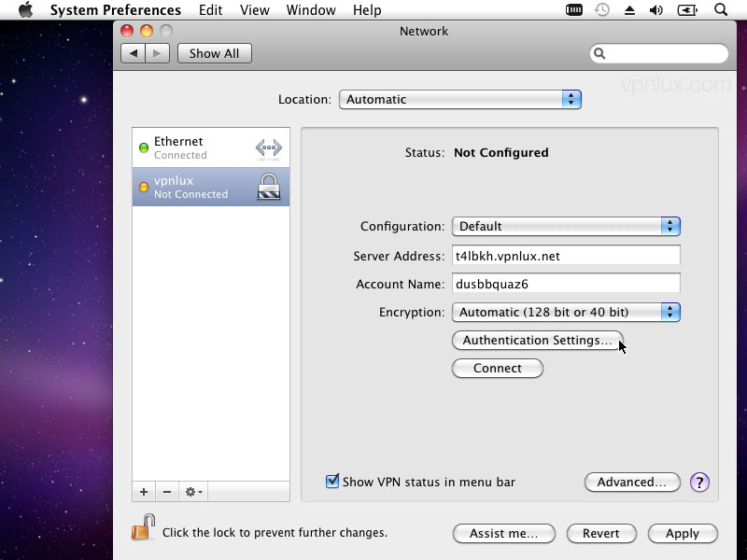Click the red close window button
747x560 pixels.
pos(127,31)
